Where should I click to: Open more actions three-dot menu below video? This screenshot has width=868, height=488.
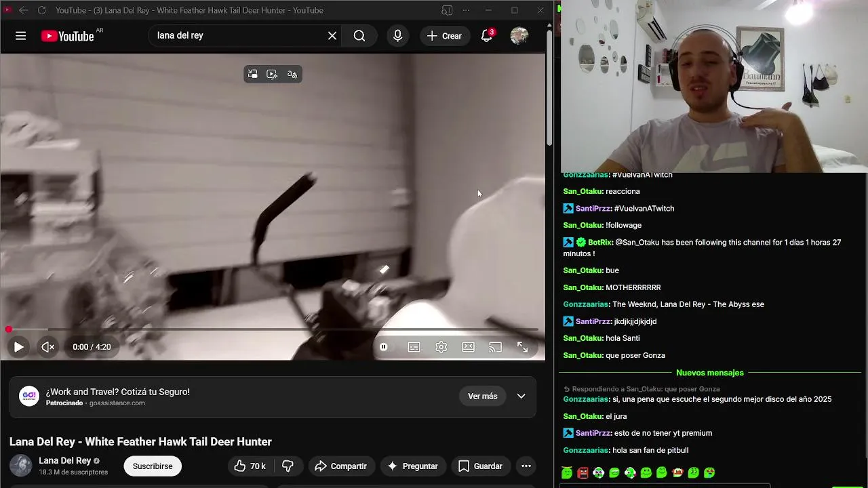click(526, 466)
